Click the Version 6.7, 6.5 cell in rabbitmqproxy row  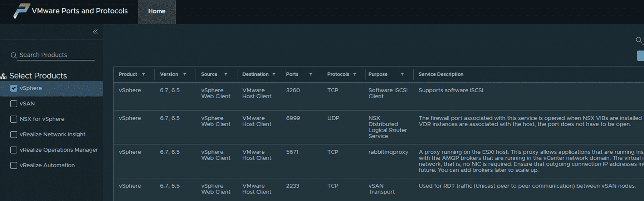170,152
